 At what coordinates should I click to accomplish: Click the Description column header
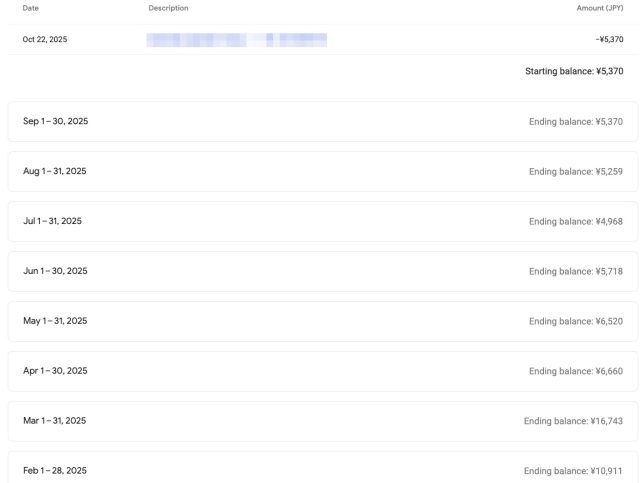(168, 8)
